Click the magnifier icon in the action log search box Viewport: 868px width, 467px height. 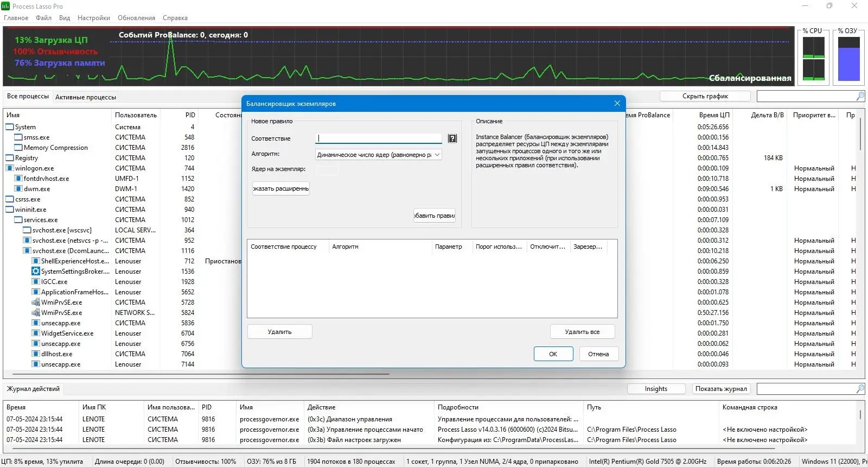tap(860, 389)
